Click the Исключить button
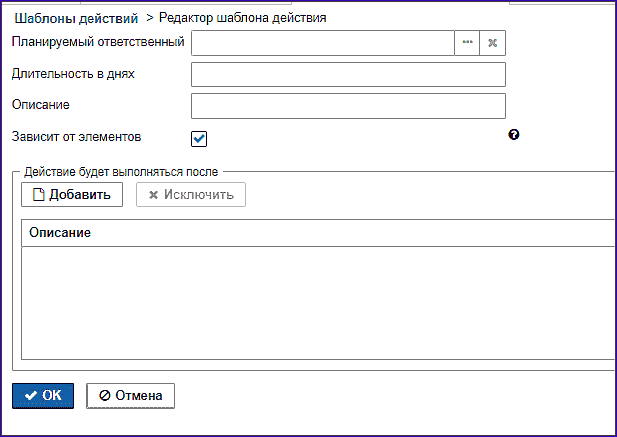617x437 pixels. coord(191,194)
